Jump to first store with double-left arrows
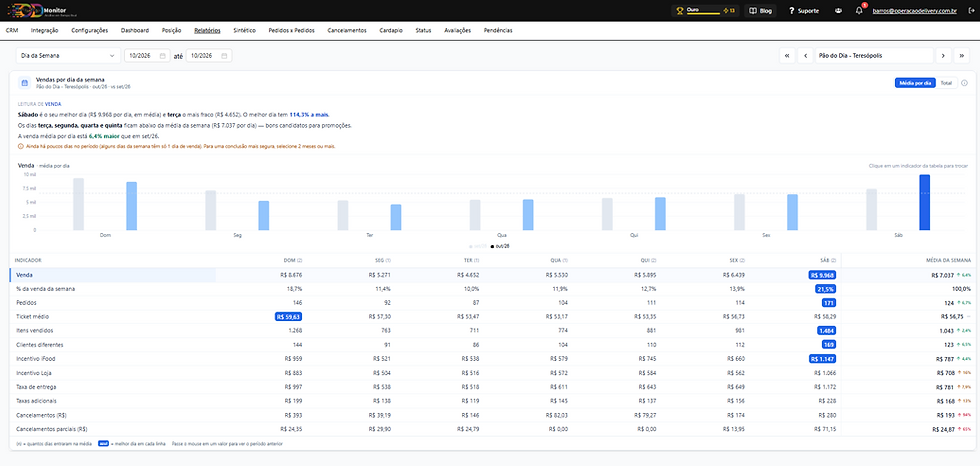980x466 pixels. click(x=786, y=56)
